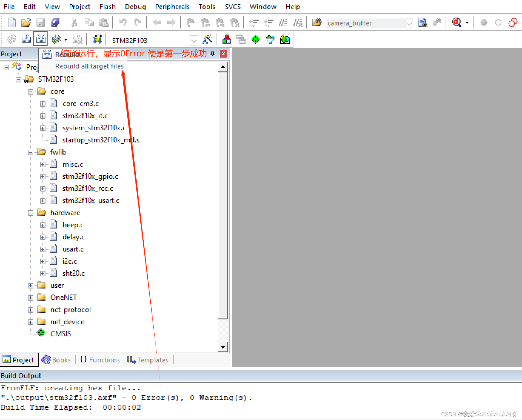Expand the net_device folder
Screen dimensions: 522x420
[31, 322]
